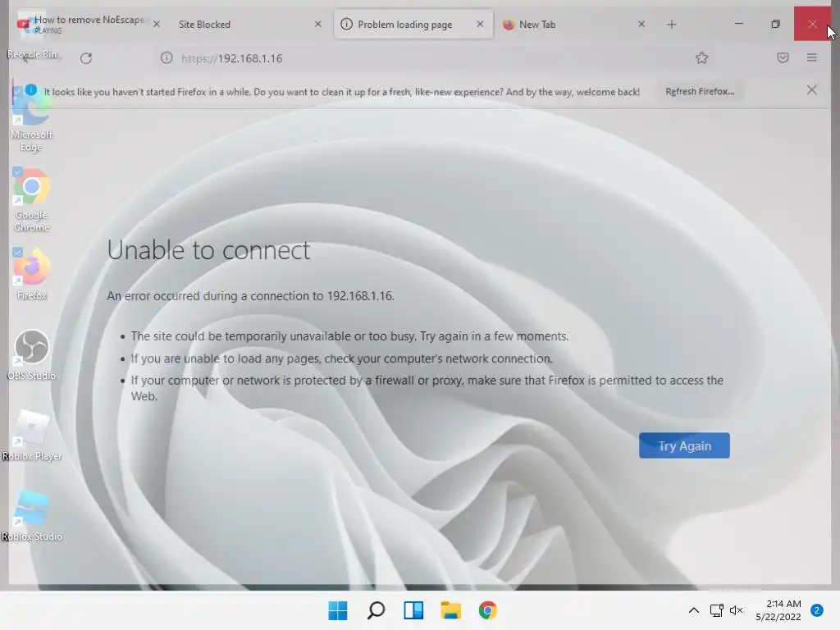Select the Roblox Studio desktop icon
Viewport: 840px width, 630px height.
point(31,515)
